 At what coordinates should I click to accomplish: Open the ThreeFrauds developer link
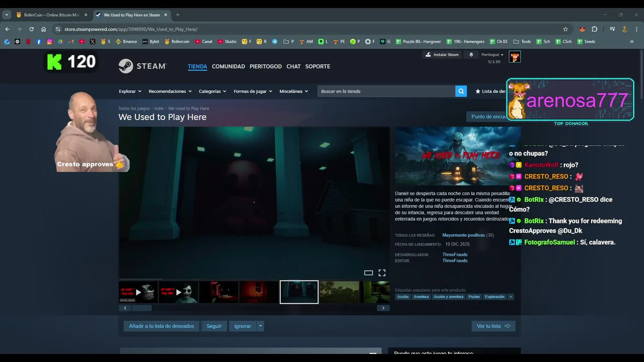point(455,254)
